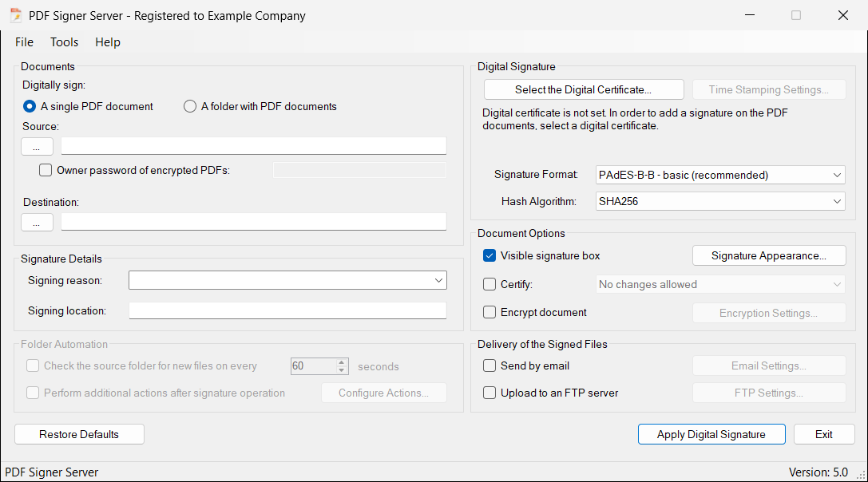Viewport: 868px width, 482px height.
Task: Check Upload to an FTP server option
Action: (x=489, y=393)
